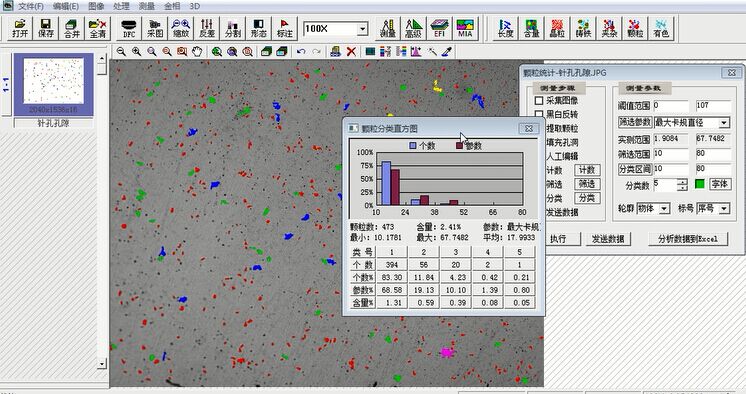Image resolution: width=746 pixels, height=394 pixels.
Task: Click the 分析数据到Excel button
Action: (688, 239)
